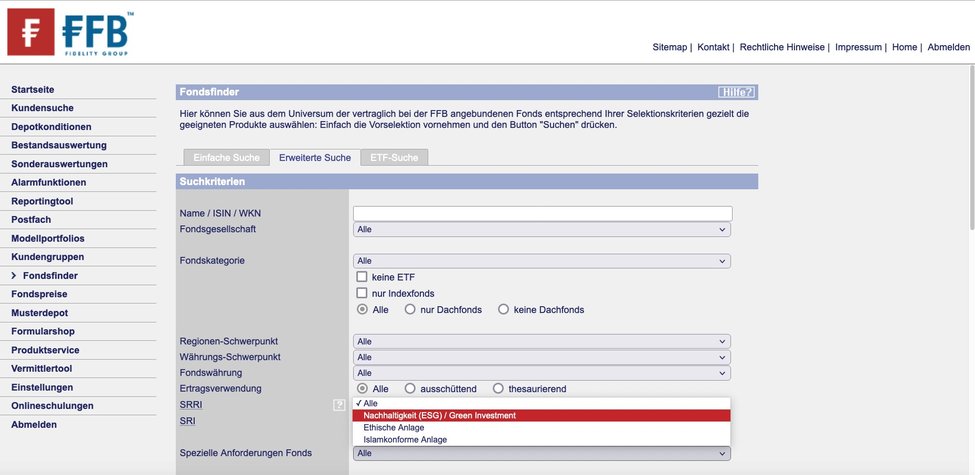Choose Islamkonforme Anlage option

coord(541,440)
